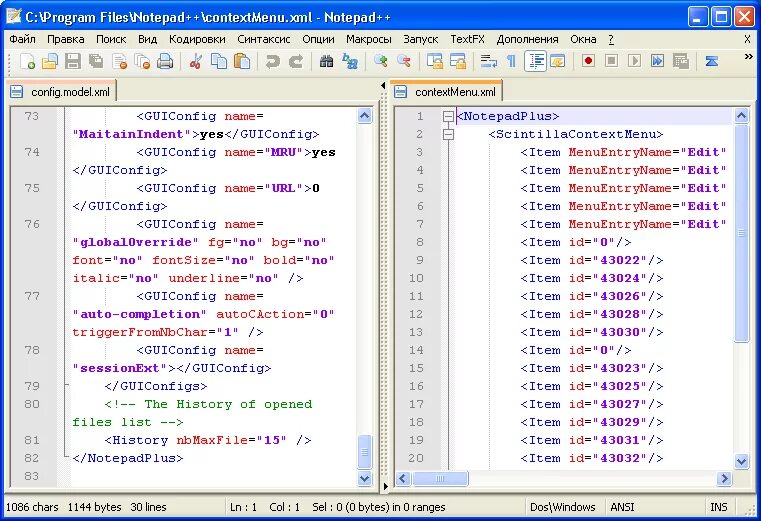Click the Stop recording macro icon

click(612, 61)
